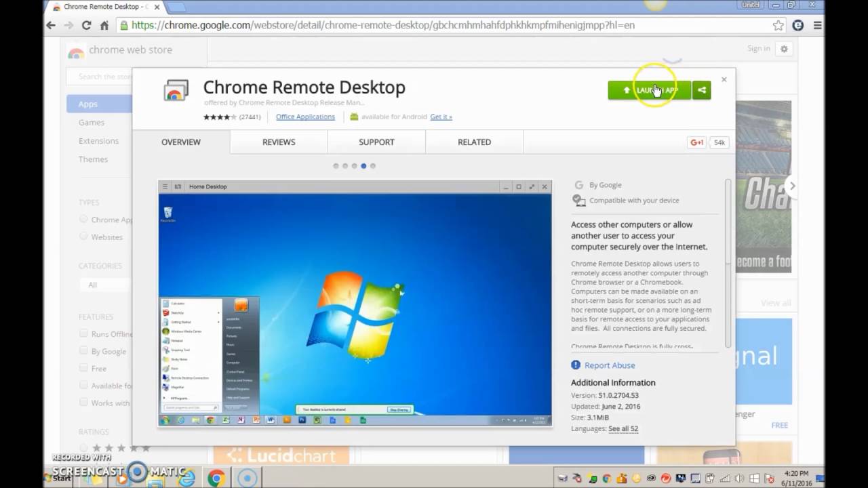Select Themes in the store sidebar
The width and height of the screenshot is (868, 488).
tap(93, 159)
